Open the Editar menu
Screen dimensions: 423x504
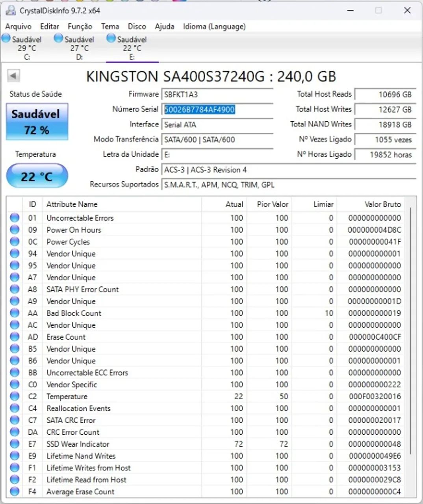point(50,26)
